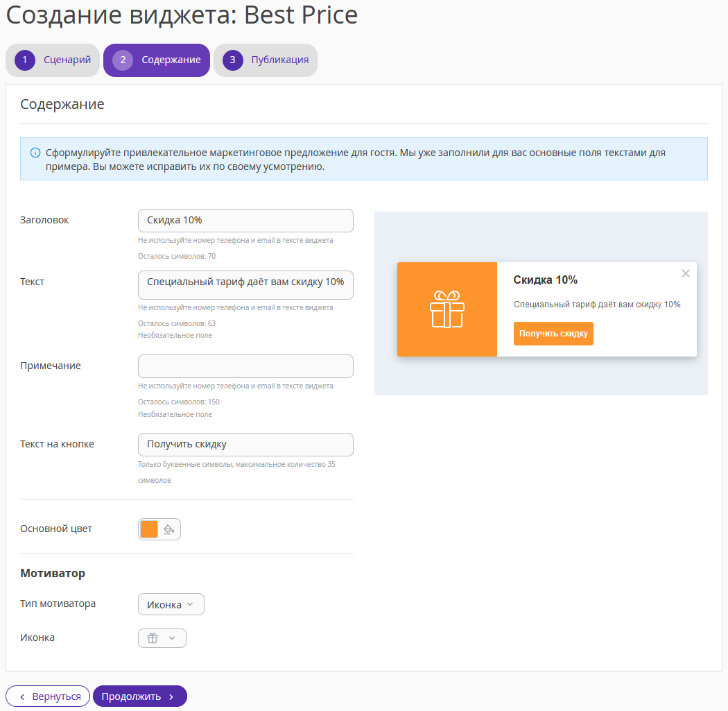Click the Осталось символов: 63 hint
The height and width of the screenshot is (711, 728).
pyautogui.click(x=176, y=324)
